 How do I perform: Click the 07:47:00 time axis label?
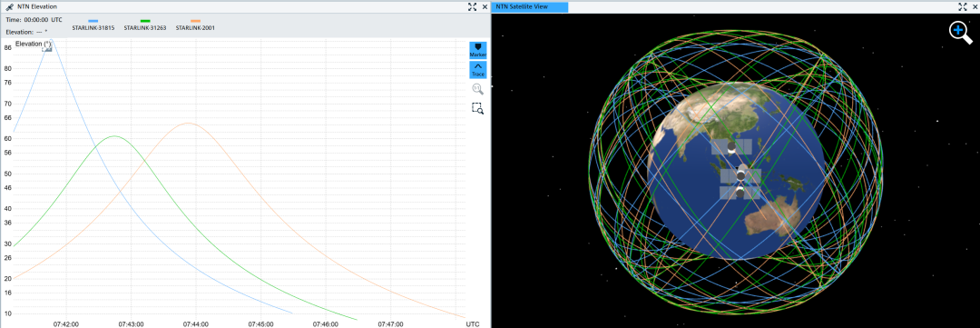(390, 324)
